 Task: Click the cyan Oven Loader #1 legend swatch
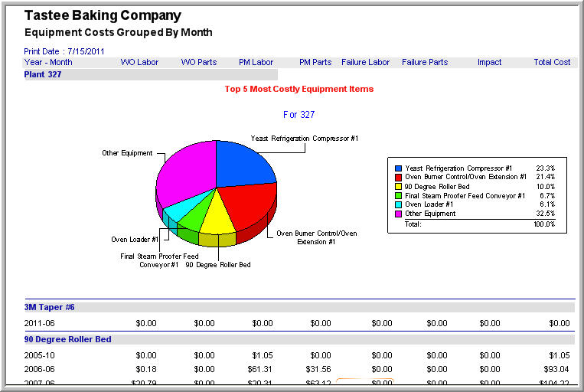click(398, 204)
